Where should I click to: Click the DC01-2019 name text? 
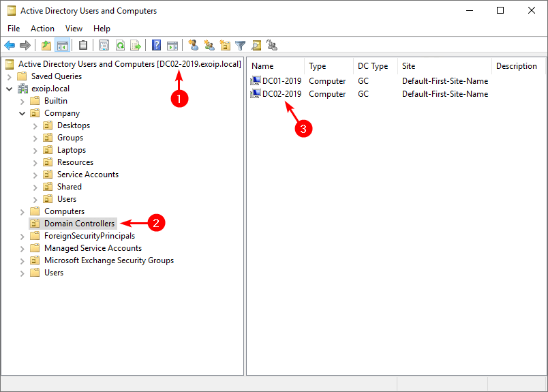click(281, 81)
